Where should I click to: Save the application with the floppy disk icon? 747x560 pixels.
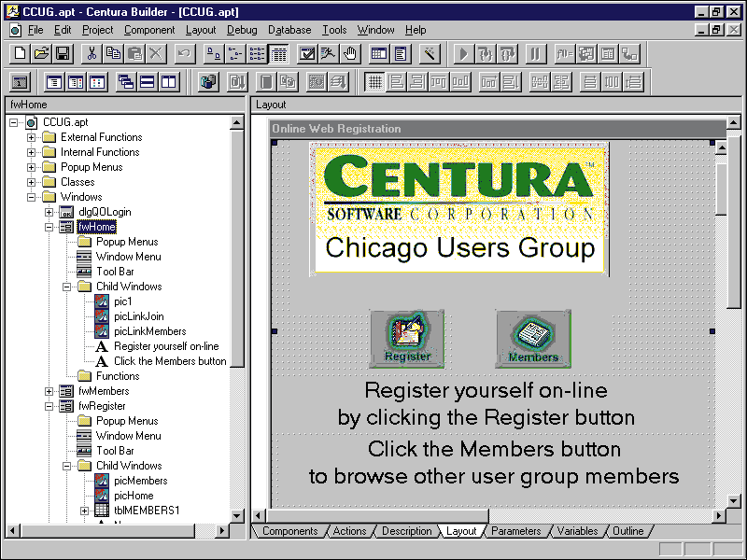coord(63,53)
